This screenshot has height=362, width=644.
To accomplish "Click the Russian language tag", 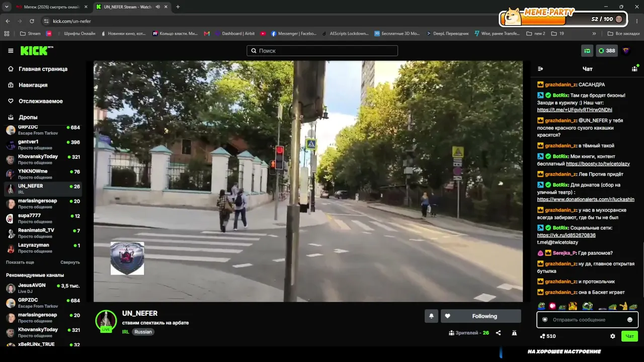I will (143, 332).
